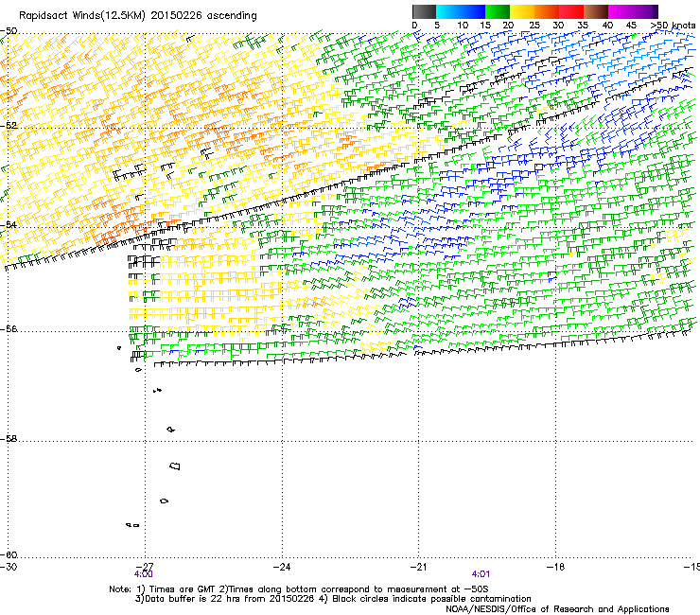
Task: Click the NOAA/NESDIS credit text
Action: pyautogui.click(x=557, y=609)
